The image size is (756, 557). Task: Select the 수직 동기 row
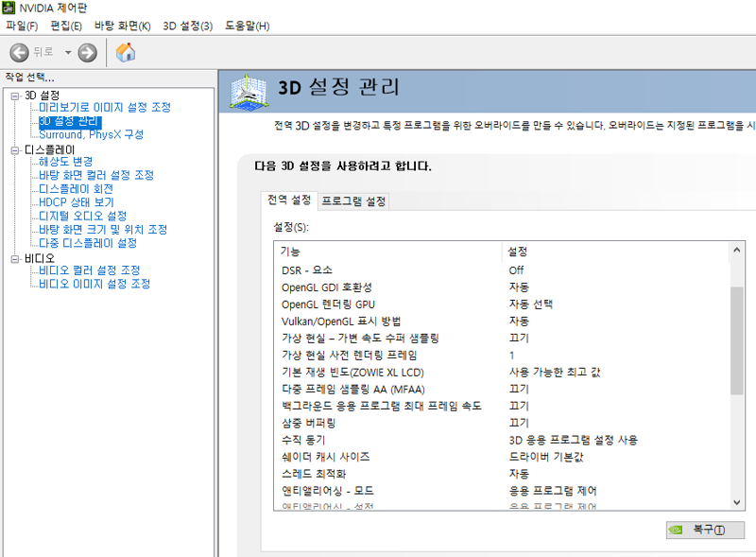coord(502,440)
